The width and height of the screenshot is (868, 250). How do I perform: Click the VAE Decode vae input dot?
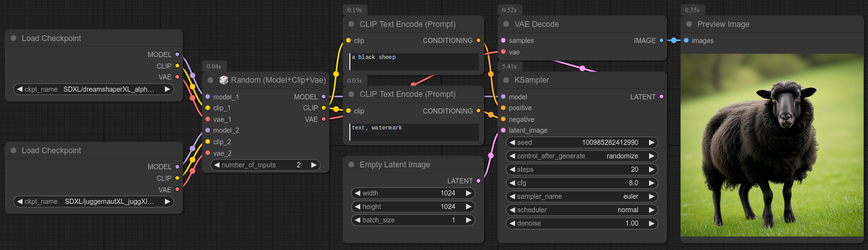pos(503,52)
